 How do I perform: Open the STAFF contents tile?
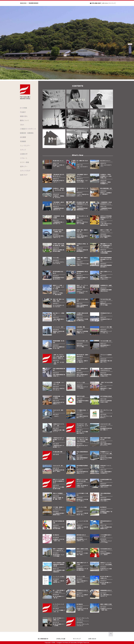[x=102, y=99]
